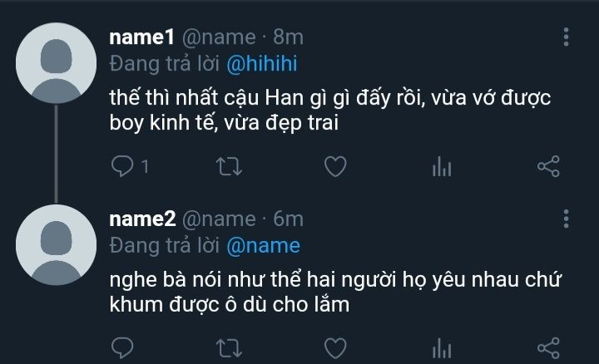The image size is (599, 364).
Task: Retweet name1's tweet
Action: pyautogui.click(x=226, y=167)
